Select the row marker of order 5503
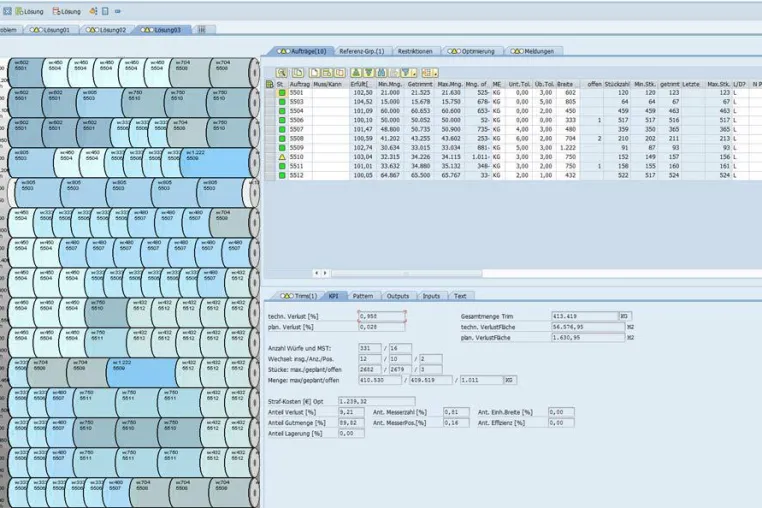The width and height of the screenshot is (762, 508). click(x=270, y=102)
